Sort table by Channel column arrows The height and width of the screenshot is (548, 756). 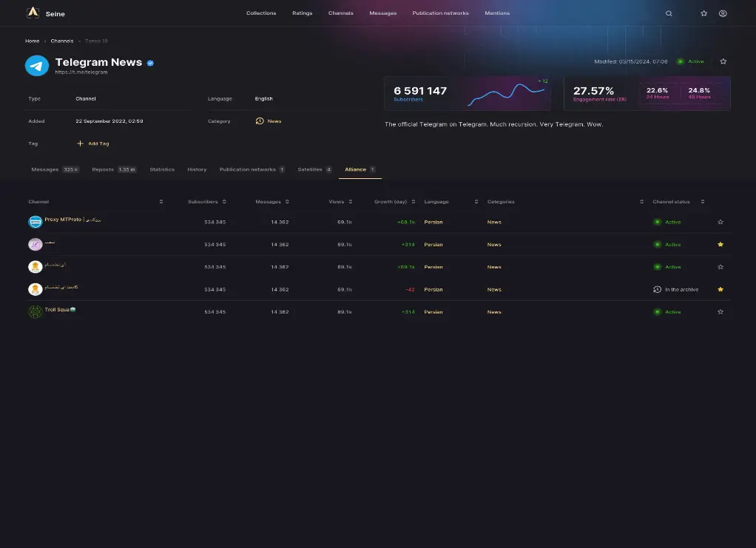point(161,201)
